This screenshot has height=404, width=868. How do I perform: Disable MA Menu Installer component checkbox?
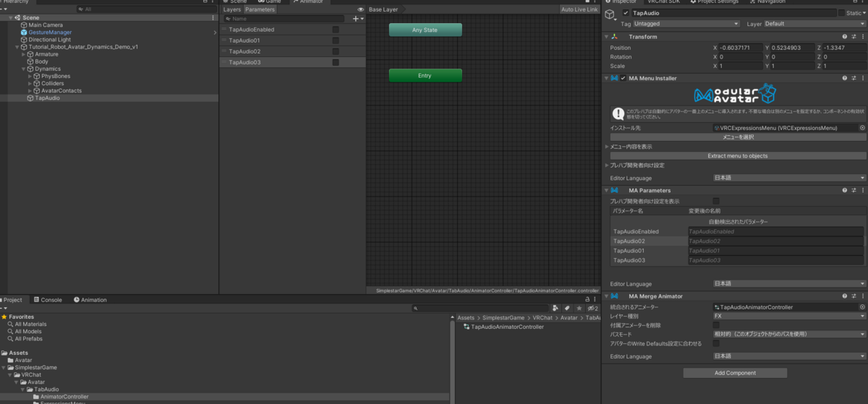coord(624,78)
